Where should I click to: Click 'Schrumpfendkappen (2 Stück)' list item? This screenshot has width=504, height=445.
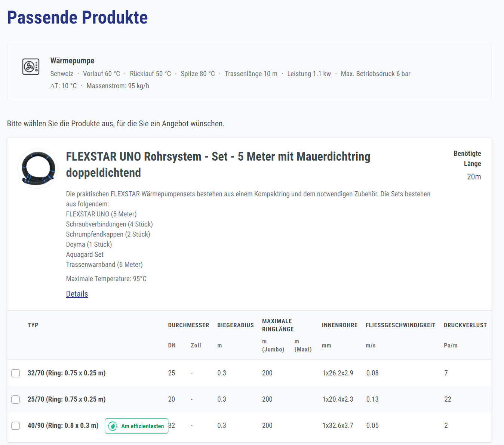[108, 234]
